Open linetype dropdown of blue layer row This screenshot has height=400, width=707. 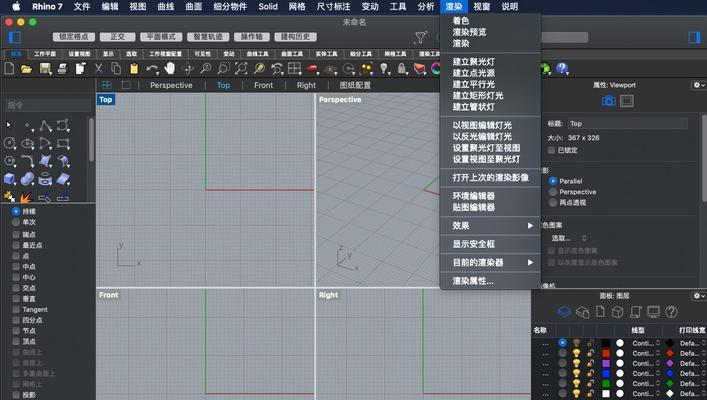point(646,373)
